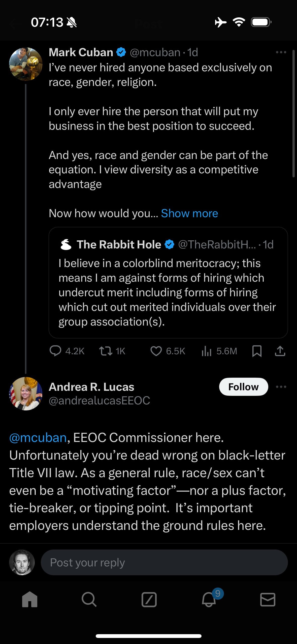The height and width of the screenshot is (644, 297).
Task: Open Direct Messages envelope
Action: [x=268, y=599]
